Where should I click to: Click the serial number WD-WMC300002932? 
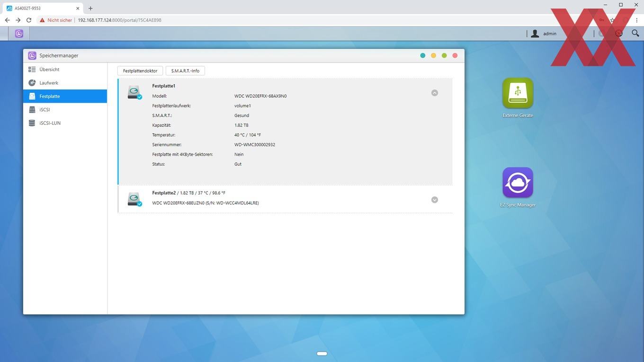(x=255, y=145)
